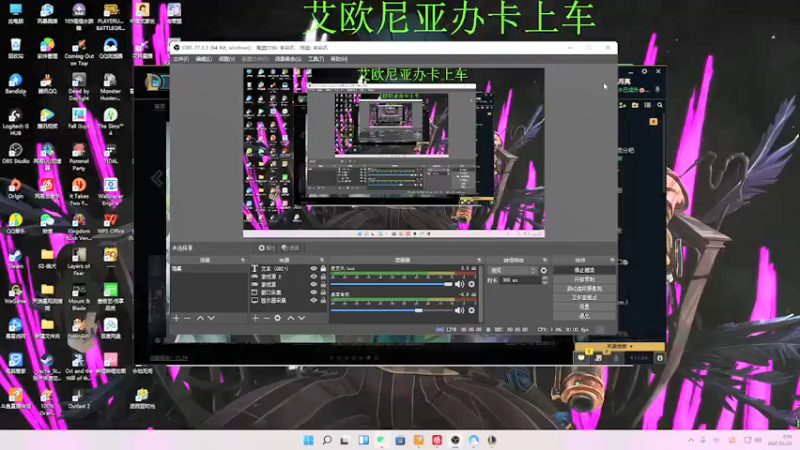
Task: Open the WPS Office desktop shortcut
Action: [x=110, y=223]
